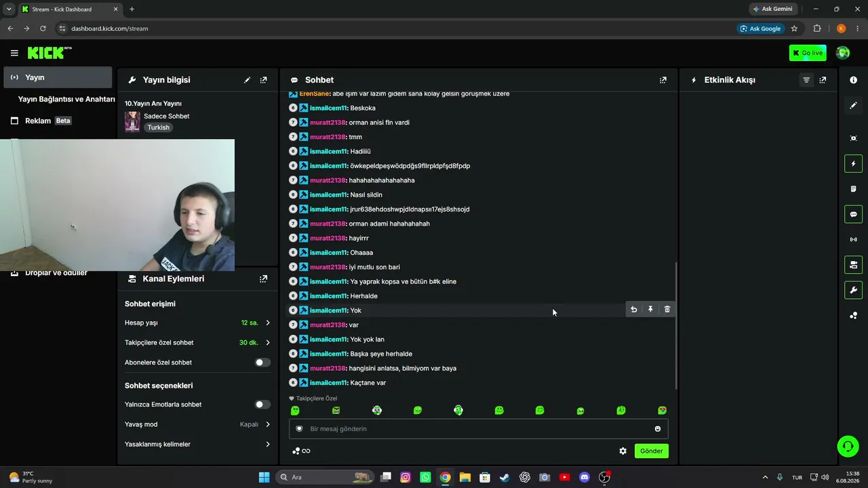This screenshot has width=868, height=488.
Task: Insert the first green Kick emote
Action: pos(295,410)
